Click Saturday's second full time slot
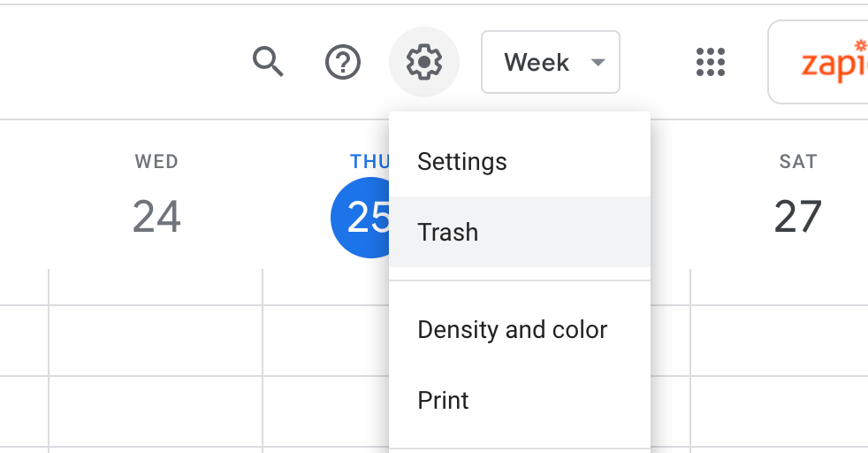This screenshot has height=453, width=868. click(779, 411)
